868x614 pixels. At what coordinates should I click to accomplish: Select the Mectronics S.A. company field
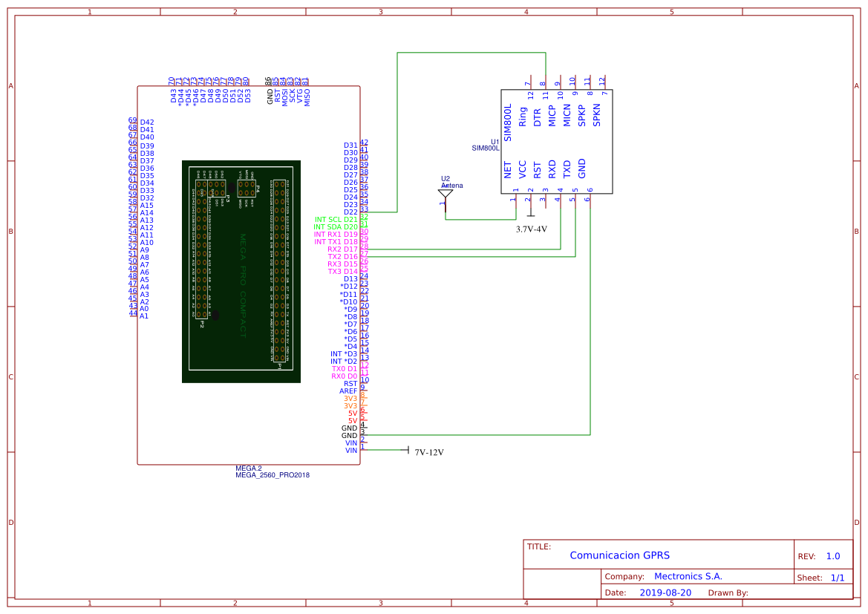point(688,577)
